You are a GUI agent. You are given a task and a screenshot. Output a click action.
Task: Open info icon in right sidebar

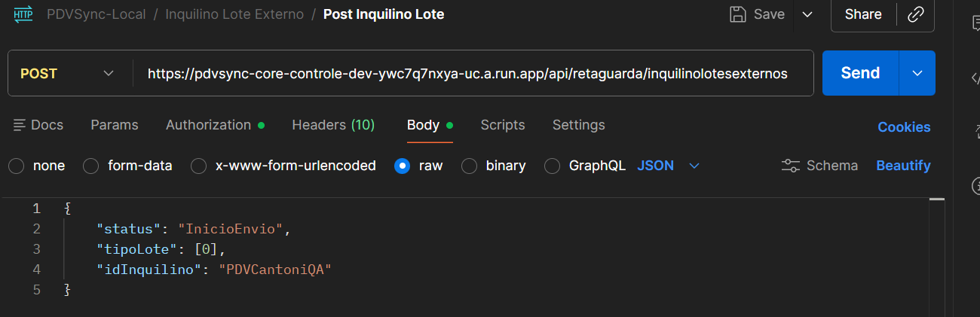click(974, 184)
